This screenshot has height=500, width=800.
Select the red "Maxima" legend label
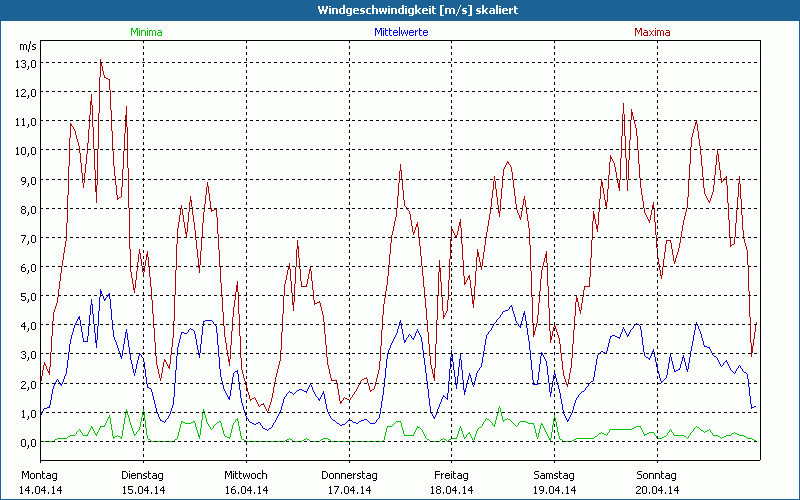pos(652,32)
